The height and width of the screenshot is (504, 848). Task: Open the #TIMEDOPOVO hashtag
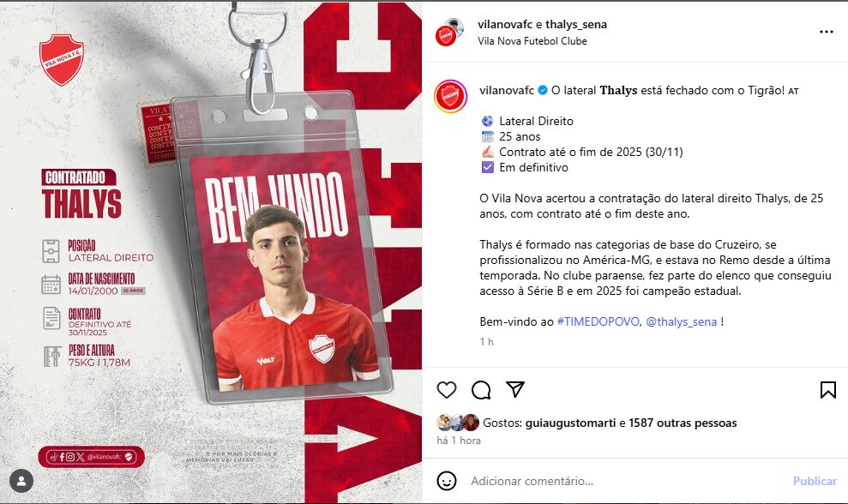pos(598,321)
